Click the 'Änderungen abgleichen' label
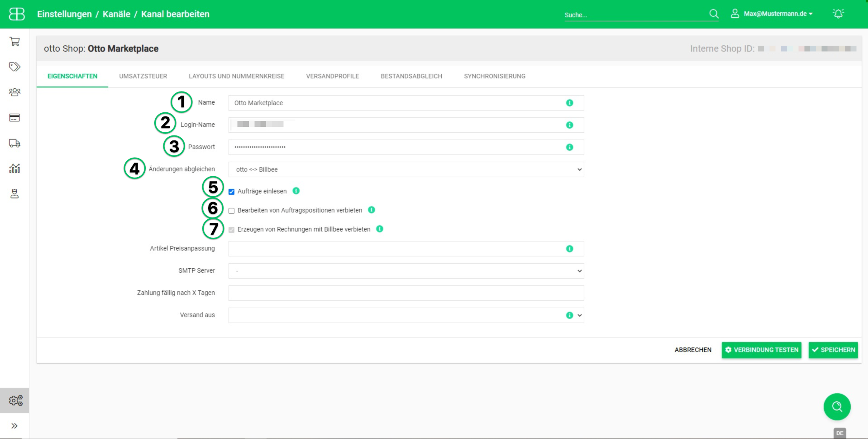 [182, 169]
